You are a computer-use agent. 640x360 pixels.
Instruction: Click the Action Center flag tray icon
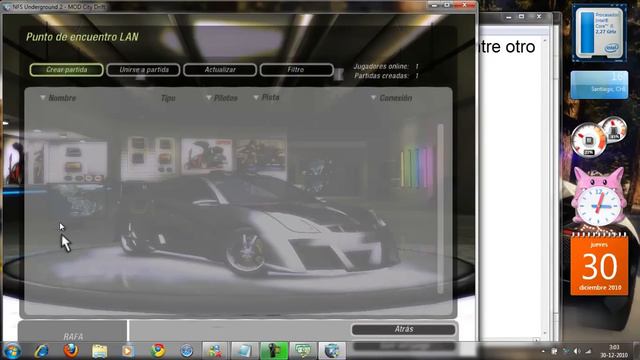point(554,351)
